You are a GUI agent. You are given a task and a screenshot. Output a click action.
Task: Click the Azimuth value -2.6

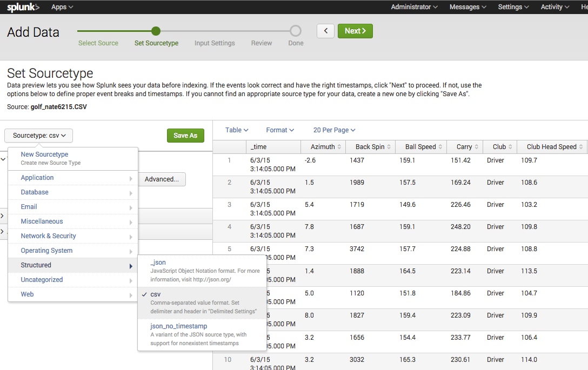coord(310,160)
